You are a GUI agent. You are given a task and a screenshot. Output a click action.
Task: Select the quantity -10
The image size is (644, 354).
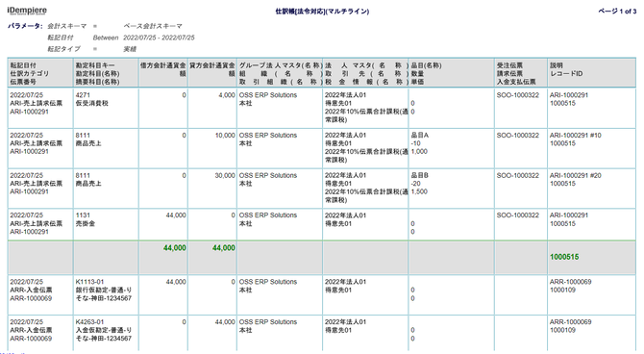[415, 143]
